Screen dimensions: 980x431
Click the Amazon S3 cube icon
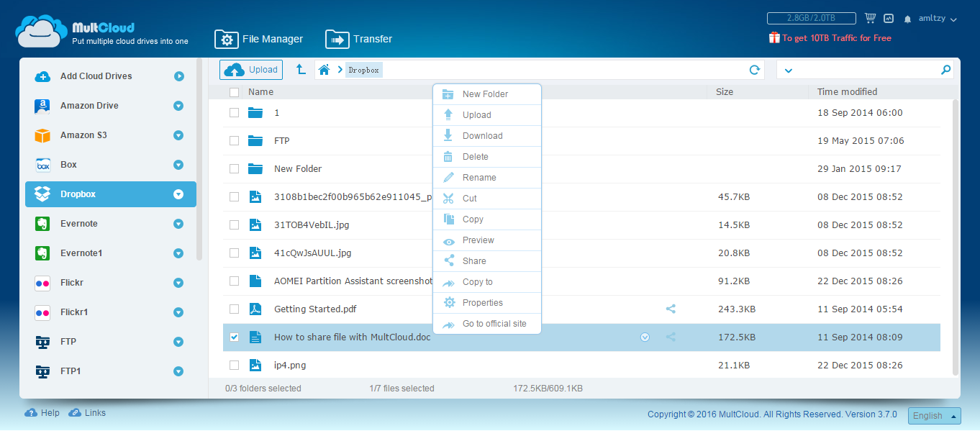[x=42, y=135]
